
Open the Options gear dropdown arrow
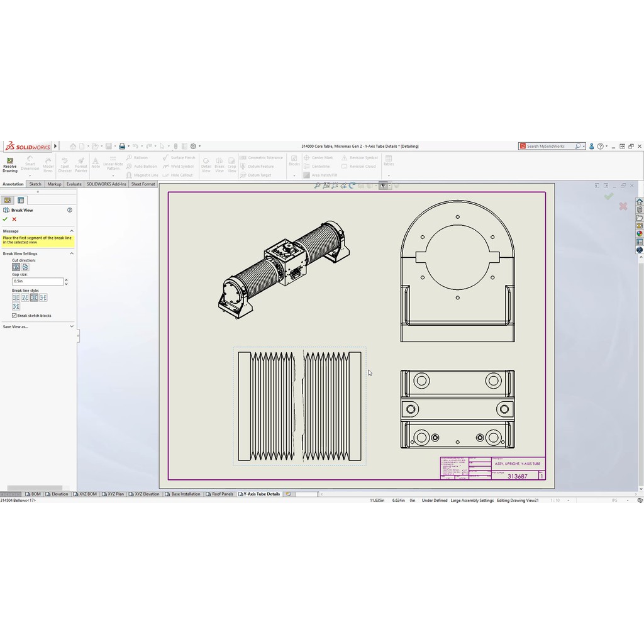[x=199, y=146]
